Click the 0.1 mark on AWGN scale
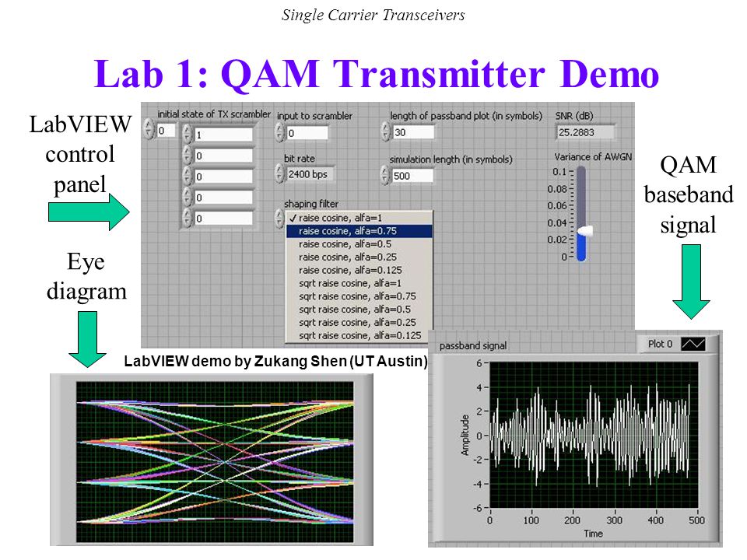 click(x=559, y=172)
